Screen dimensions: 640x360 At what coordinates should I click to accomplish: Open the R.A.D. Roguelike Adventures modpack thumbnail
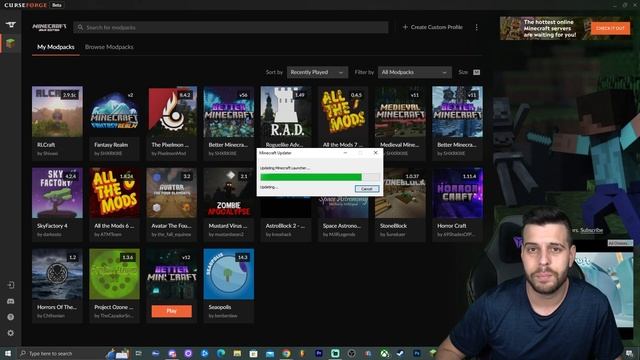click(x=286, y=111)
